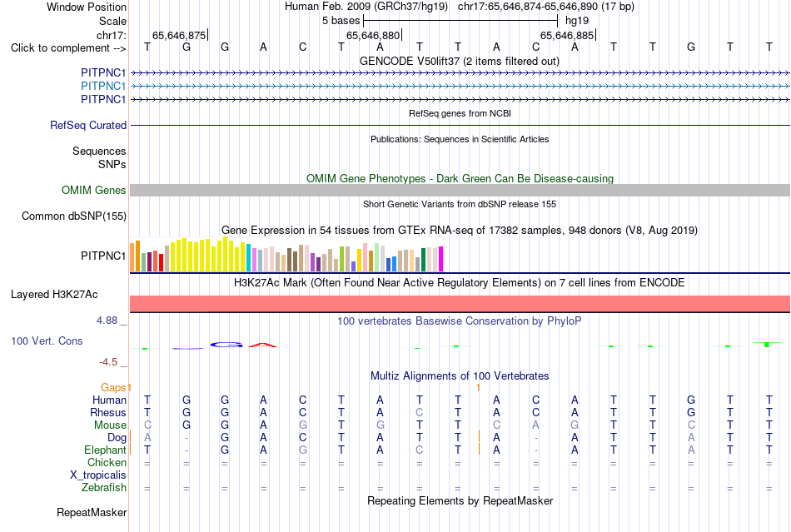Click the 'Human Feb. 2009 (GRCh37/hg19)' header text
Image resolution: width=791 pixels, height=532 pixels.
tap(366, 7)
